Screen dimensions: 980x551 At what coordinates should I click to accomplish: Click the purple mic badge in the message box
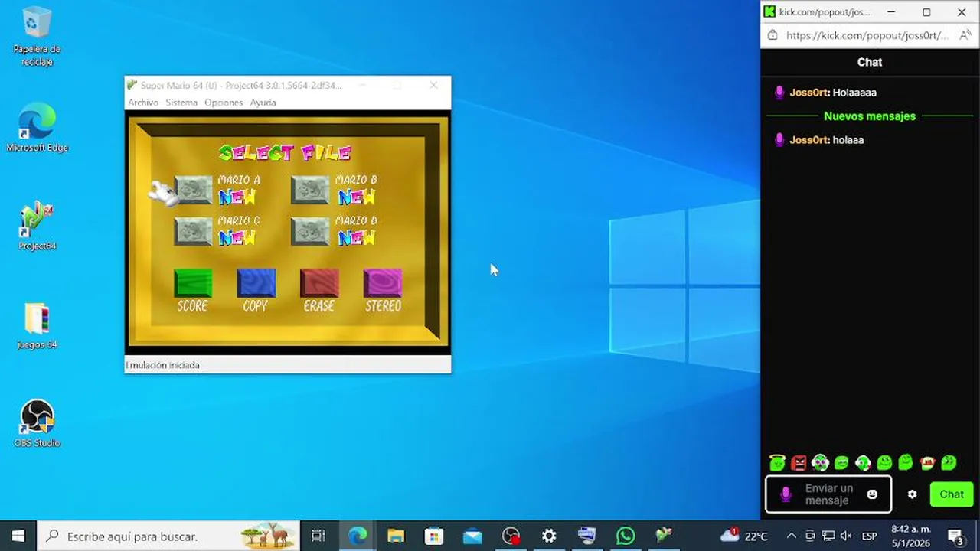click(786, 494)
